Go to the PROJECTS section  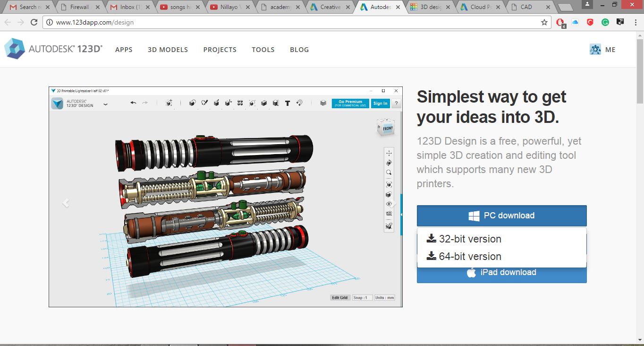(220, 50)
